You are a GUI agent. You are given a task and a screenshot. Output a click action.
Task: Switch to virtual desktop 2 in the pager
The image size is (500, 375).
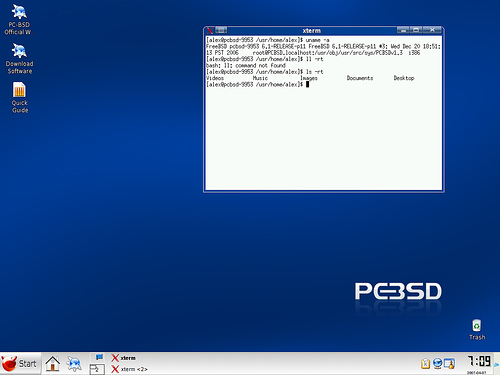point(97,369)
